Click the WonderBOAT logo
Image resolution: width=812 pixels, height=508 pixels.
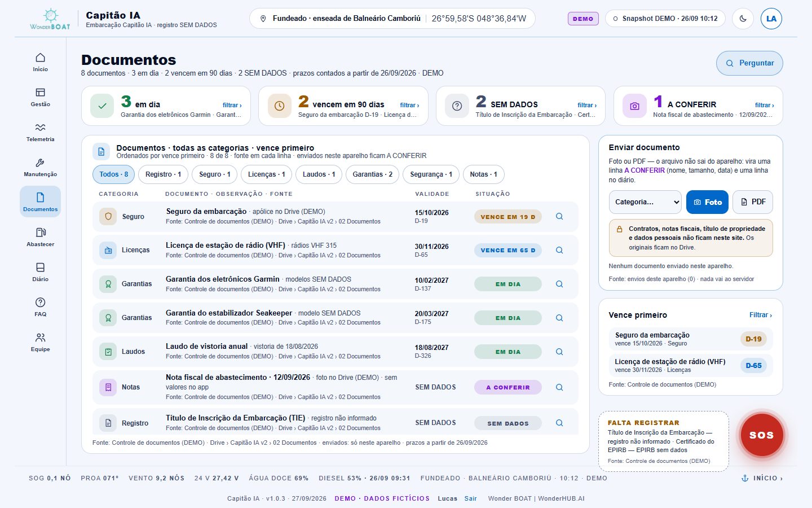click(x=50, y=19)
